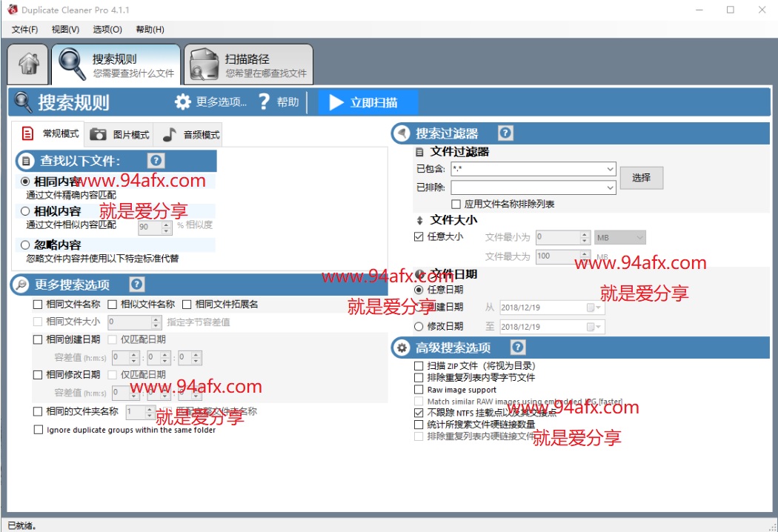This screenshot has width=778, height=532.
Task: Select 相同内容 radio option
Action: pos(24,182)
